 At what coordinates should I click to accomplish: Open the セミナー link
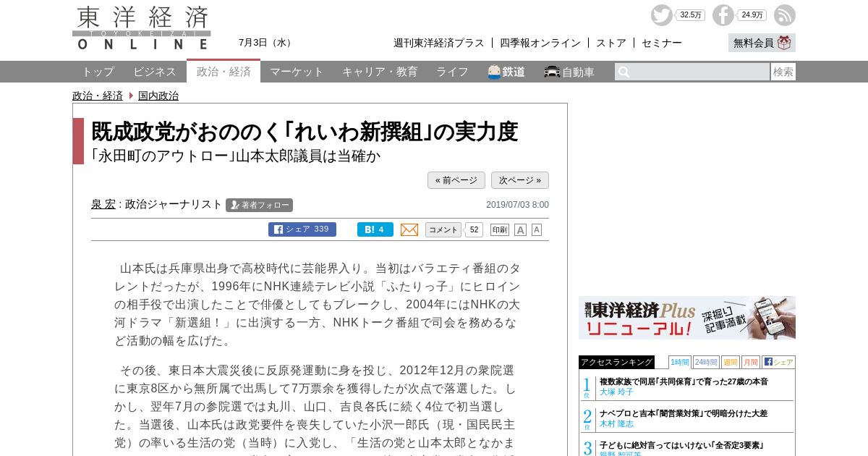click(662, 43)
